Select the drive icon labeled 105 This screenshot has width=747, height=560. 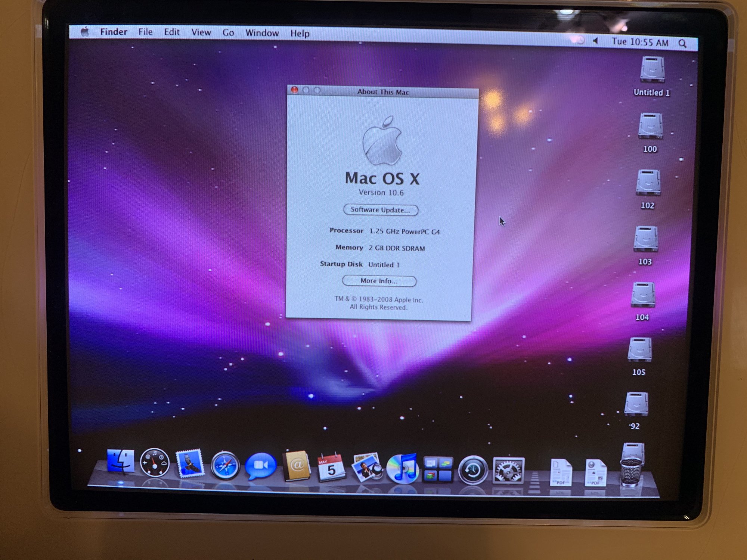(639, 350)
